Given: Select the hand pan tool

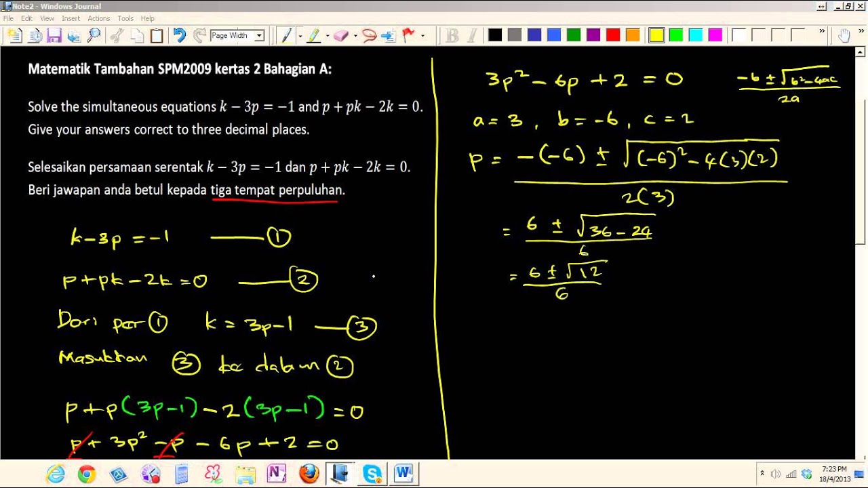Looking at the screenshot, I should pyautogui.click(x=844, y=36).
